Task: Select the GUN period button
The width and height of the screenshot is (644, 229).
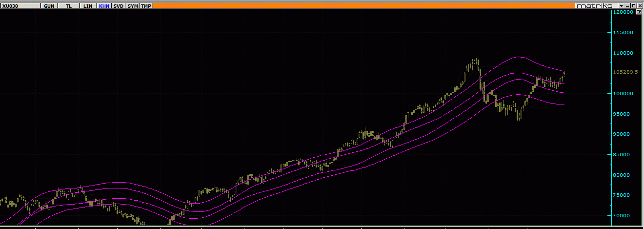Action: 49,6
